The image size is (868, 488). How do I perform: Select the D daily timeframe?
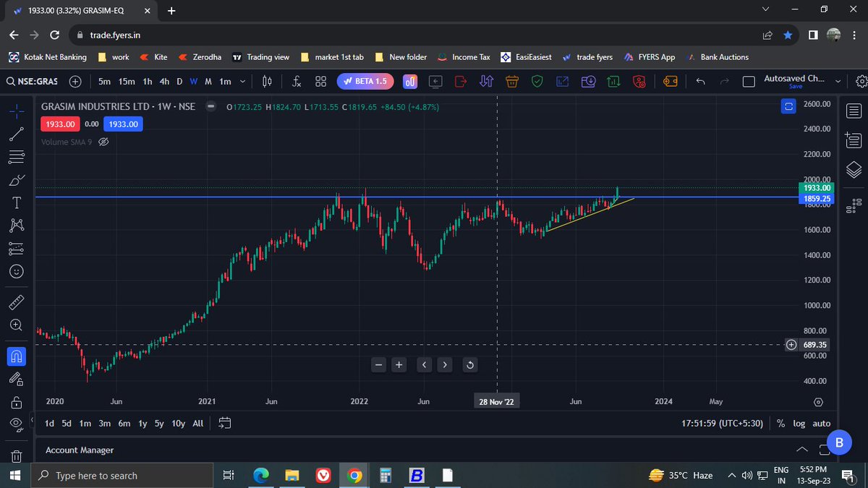point(181,82)
